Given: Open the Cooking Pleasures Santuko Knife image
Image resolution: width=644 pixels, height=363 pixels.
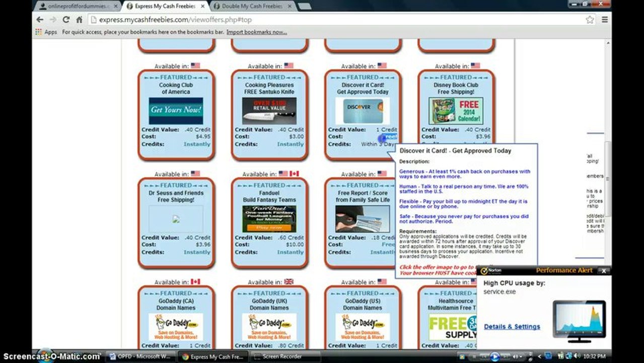Looking at the screenshot, I should pyautogui.click(x=269, y=110).
